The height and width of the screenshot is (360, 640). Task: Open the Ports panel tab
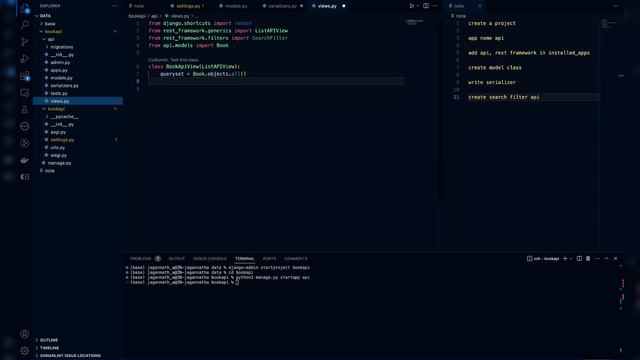click(x=269, y=258)
